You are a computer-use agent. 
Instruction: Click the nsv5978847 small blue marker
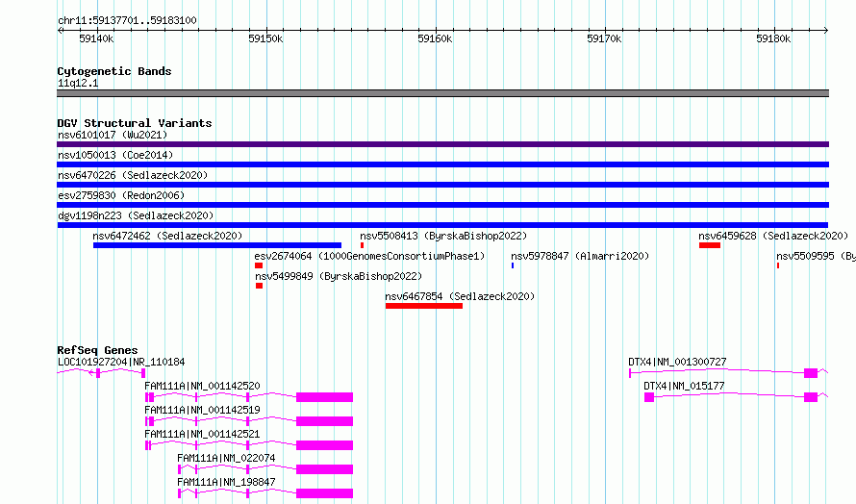tap(513, 265)
